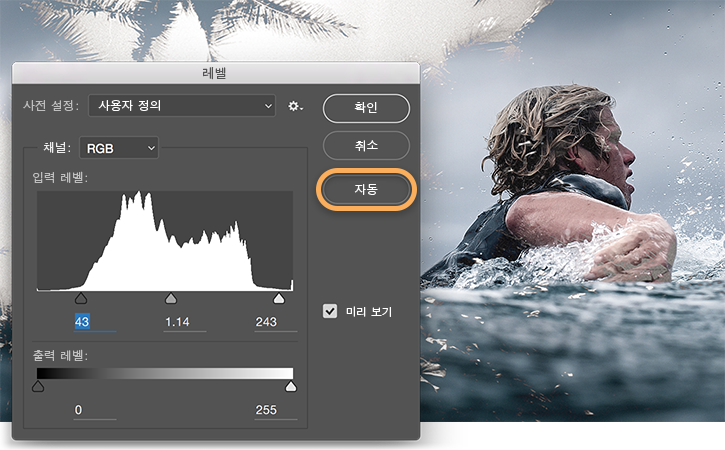
Task: Open the 사전 설정 preset dropdown
Action: tap(182, 106)
